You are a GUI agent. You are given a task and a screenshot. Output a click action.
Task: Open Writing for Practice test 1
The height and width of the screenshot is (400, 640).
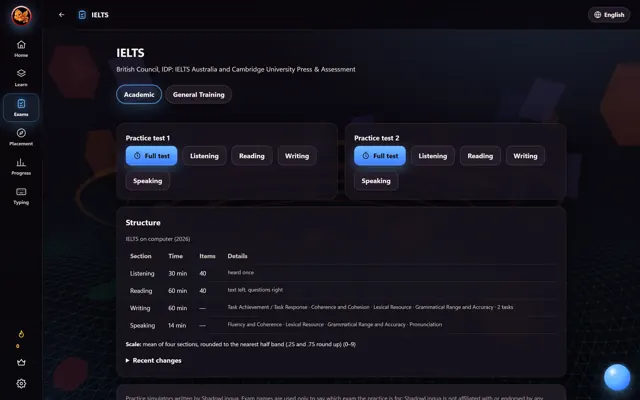tap(297, 156)
